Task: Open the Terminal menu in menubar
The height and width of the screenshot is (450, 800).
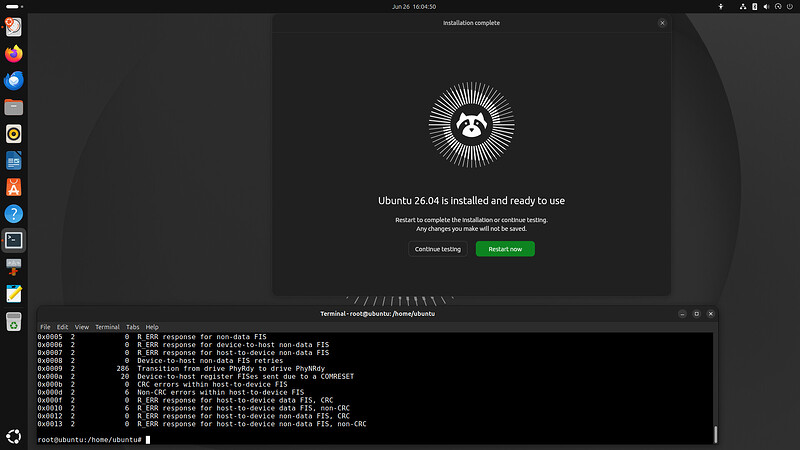Action: pos(107,327)
